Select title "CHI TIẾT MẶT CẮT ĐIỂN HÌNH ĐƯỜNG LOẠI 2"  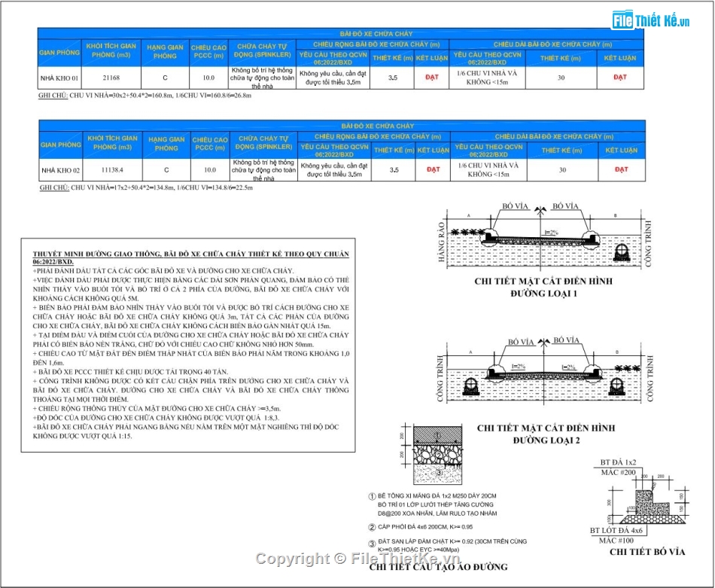546,434
